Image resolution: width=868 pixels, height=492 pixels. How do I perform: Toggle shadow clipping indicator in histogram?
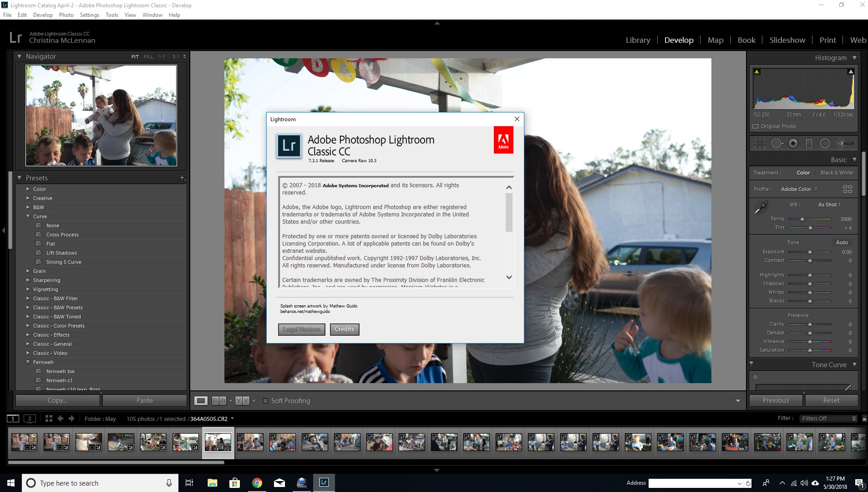[757, 72]
